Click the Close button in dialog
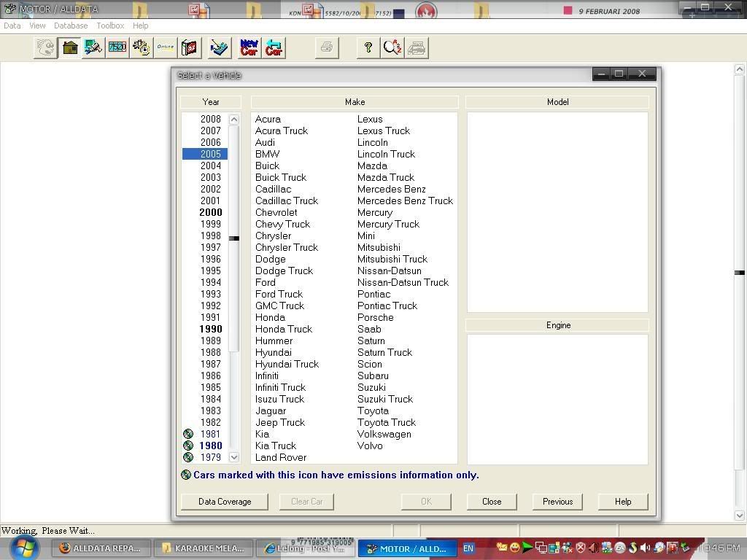Viewport: 747px width, 560px height. pyautogui.click(x=492, y=502)
